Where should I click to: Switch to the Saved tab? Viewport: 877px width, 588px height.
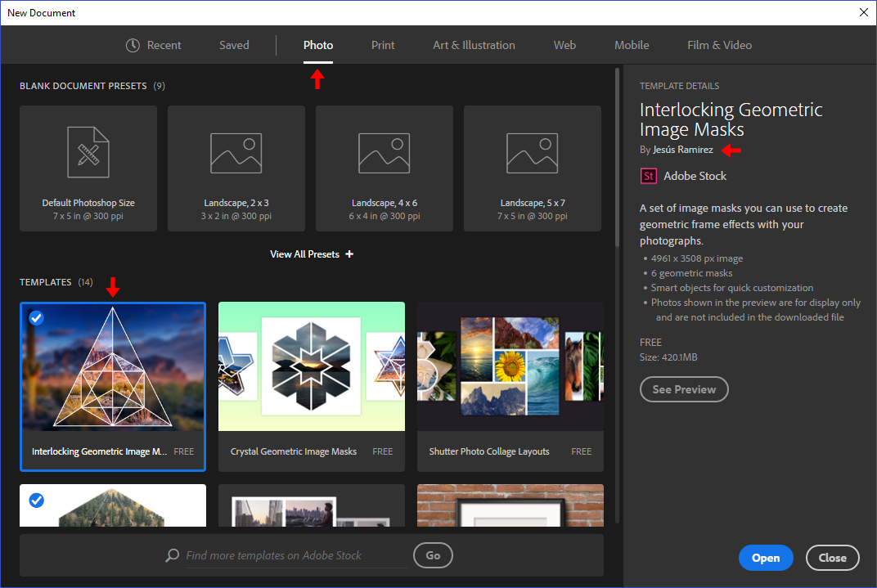[234, 45]
